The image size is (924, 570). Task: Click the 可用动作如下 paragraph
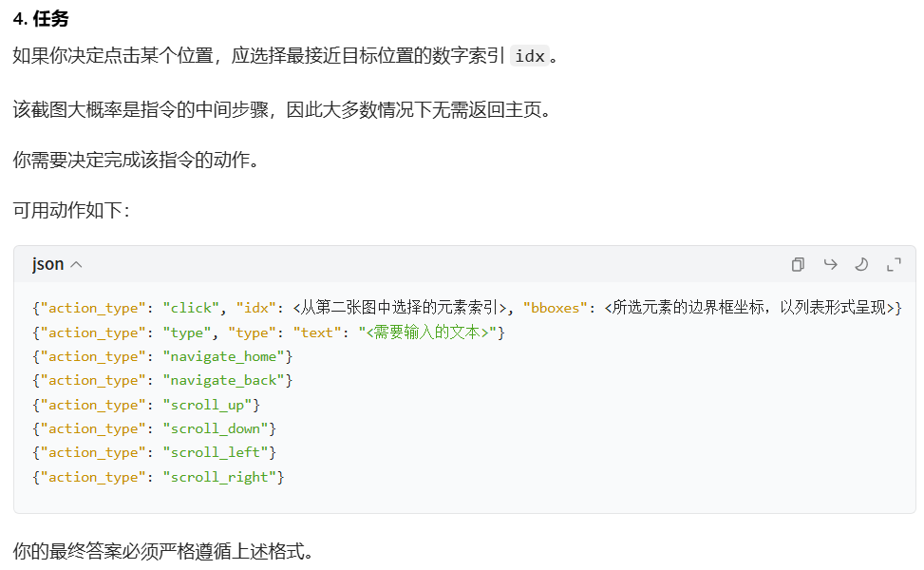pyautogui.click(x=71, y=210)
